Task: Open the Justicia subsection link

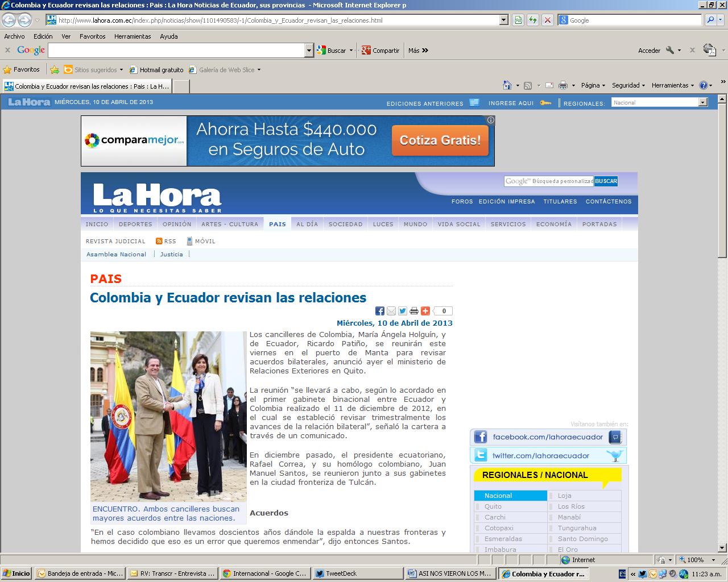Action: coord(171,254)
